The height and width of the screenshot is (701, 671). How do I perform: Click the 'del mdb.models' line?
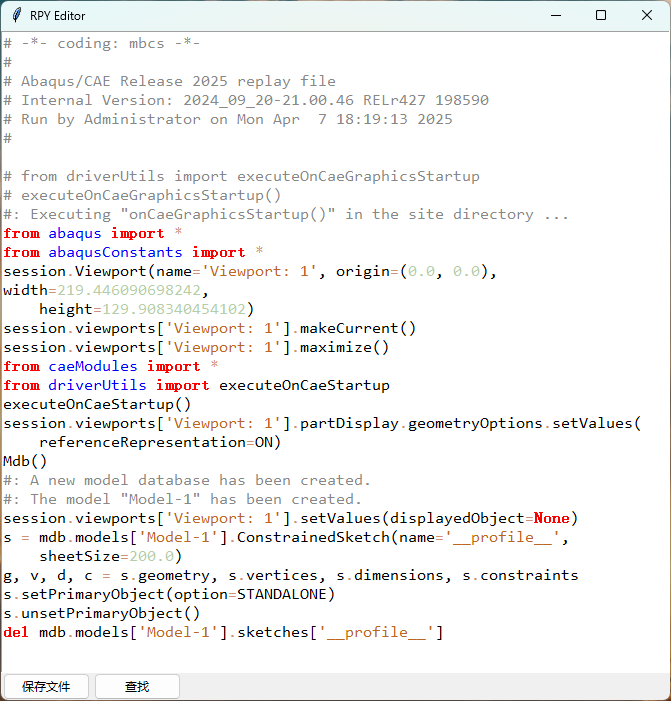click(223, 632)
